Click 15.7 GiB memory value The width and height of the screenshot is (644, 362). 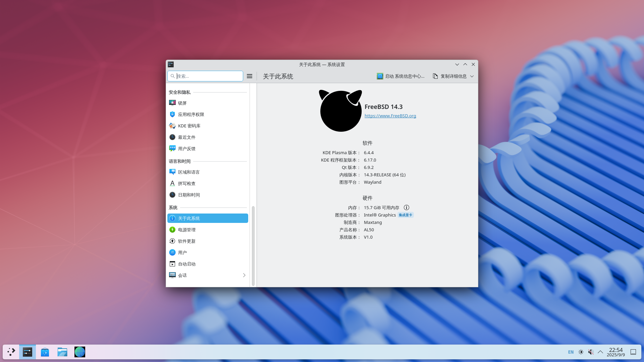(382, 207)
